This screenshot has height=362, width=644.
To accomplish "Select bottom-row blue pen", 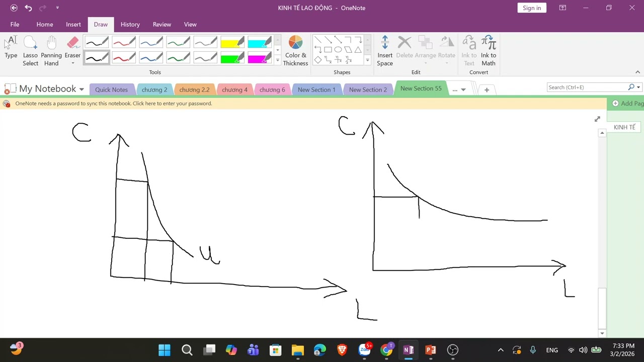I will pos(151,58).
